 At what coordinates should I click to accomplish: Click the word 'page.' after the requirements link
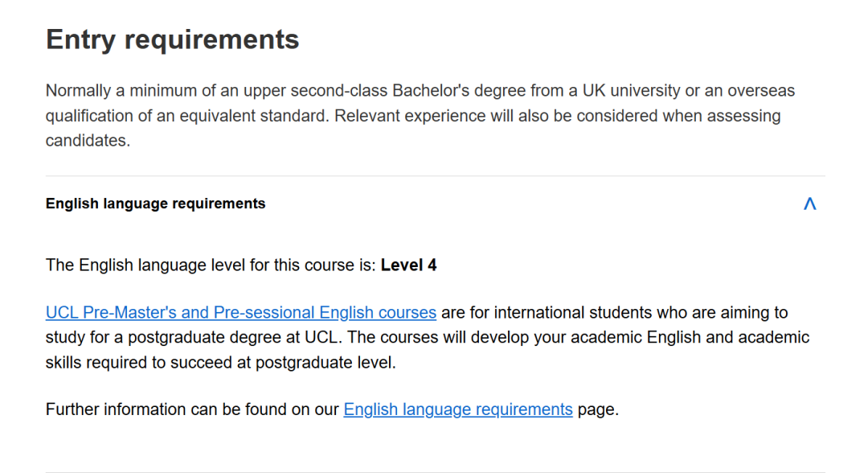click(x=598, y=409)
